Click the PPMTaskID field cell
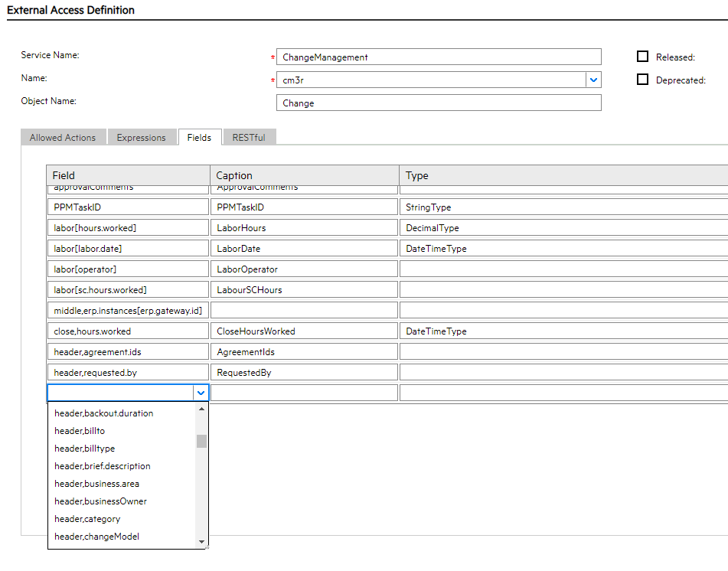728x571 pixels. pyautogui.click(x=128, y=207)
